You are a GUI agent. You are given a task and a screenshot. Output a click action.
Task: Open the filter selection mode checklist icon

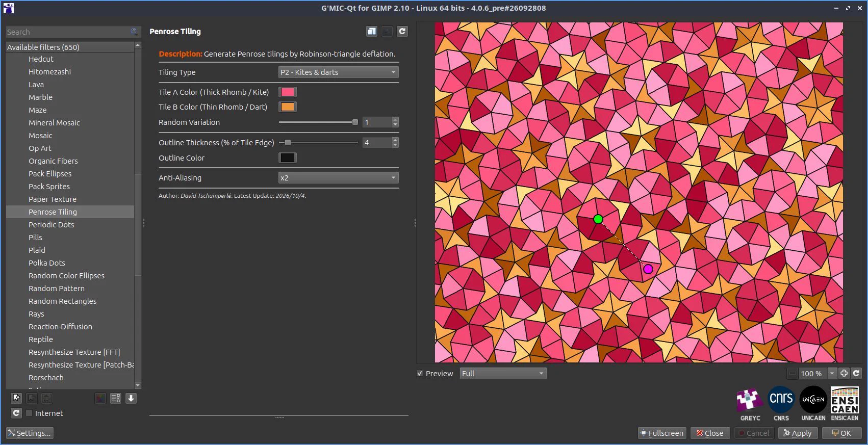point(116,398)
